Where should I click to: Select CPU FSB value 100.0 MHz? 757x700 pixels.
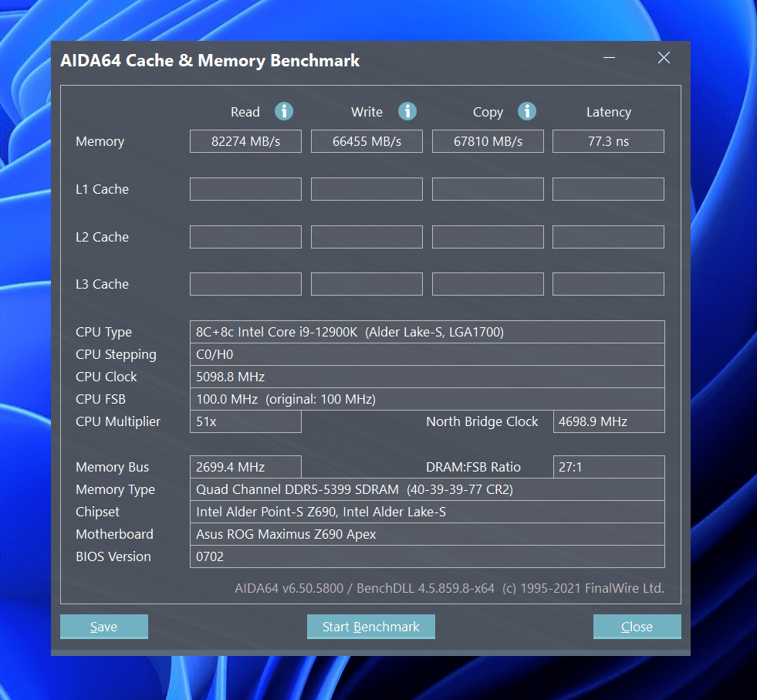pyautogui.click(x=428, y=399)
